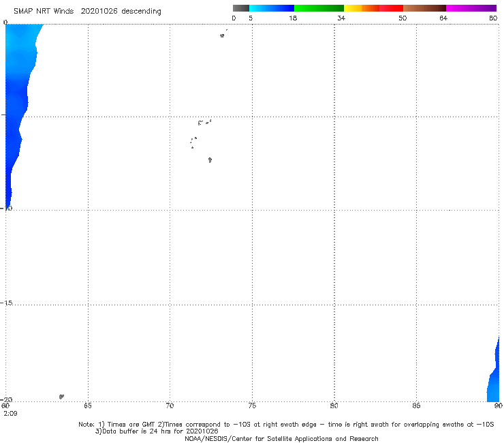Click color bar label '64'
Screen dimensions: 504x443
click(x=443, y=18)
